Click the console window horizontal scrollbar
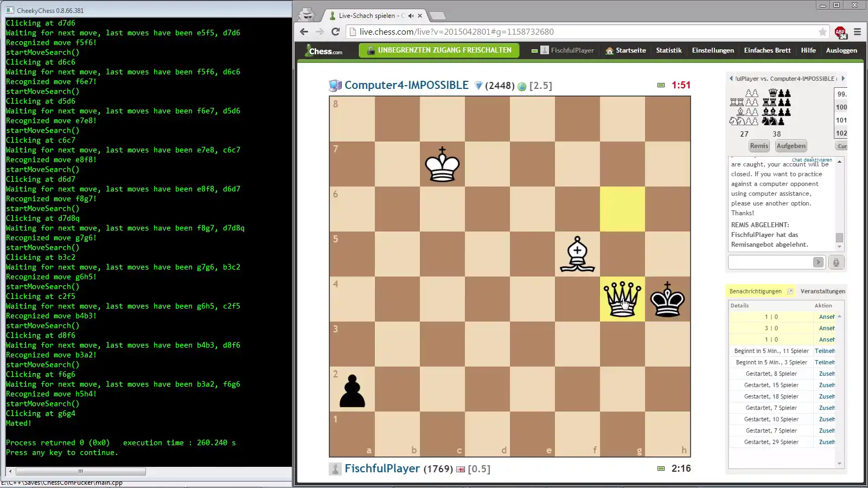Screen dimensions: 868x488 tap(80, 471)
